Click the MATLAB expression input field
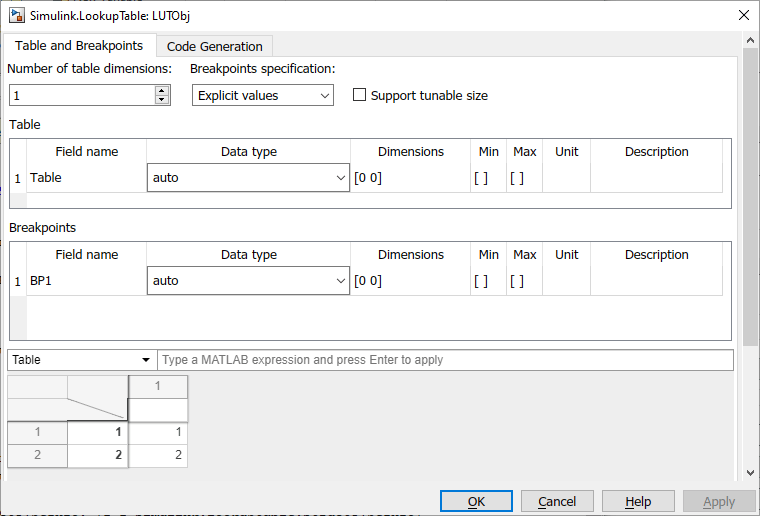The height and width of the screenshot is (516, 760). pyautogui.click(x=445, y=360)
